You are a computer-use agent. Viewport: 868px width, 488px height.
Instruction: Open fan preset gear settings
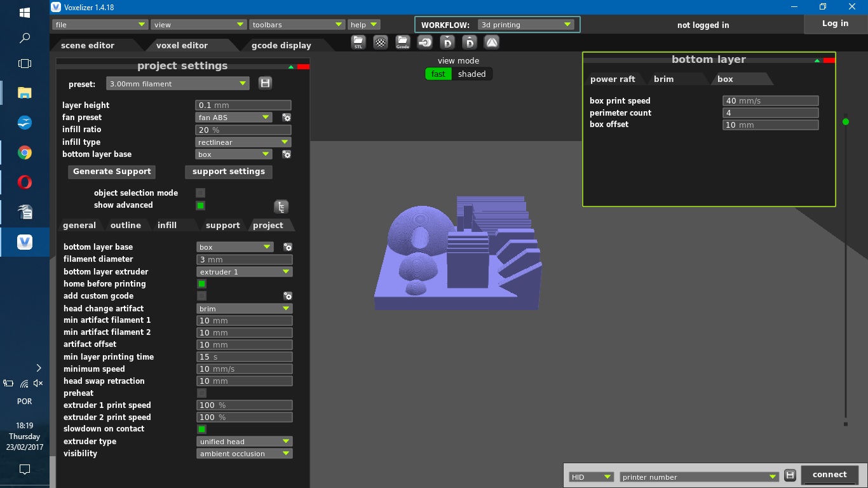287,118
